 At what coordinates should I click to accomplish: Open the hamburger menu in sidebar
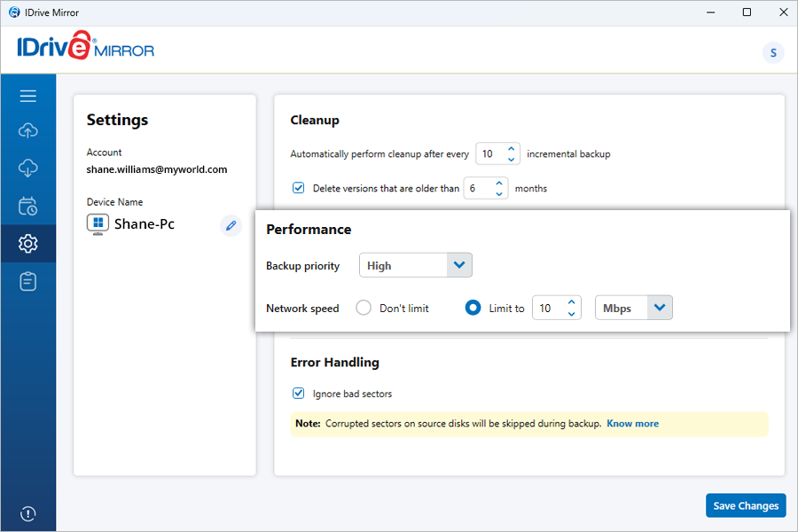[27, 96]
